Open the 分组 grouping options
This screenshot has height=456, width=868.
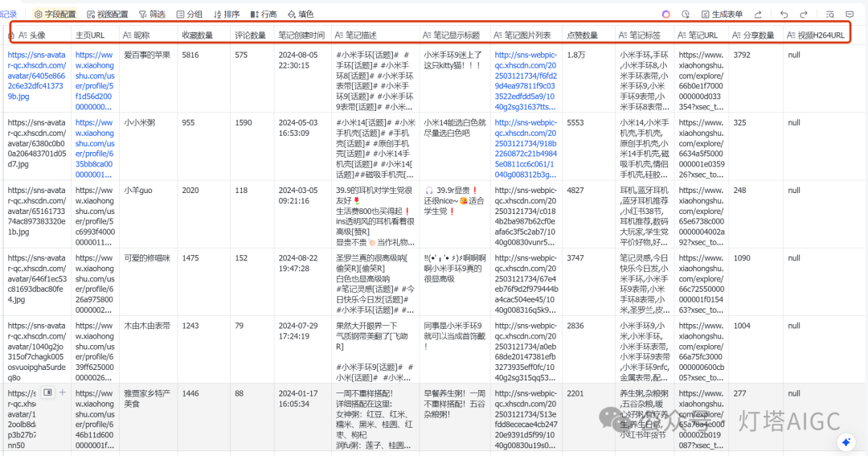[x=190, y=14]
